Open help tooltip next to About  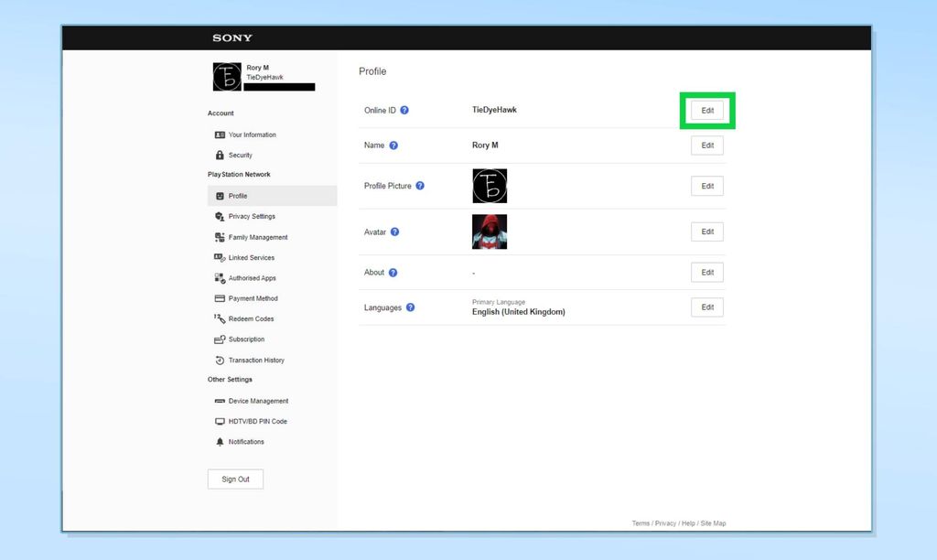[393, 273]
